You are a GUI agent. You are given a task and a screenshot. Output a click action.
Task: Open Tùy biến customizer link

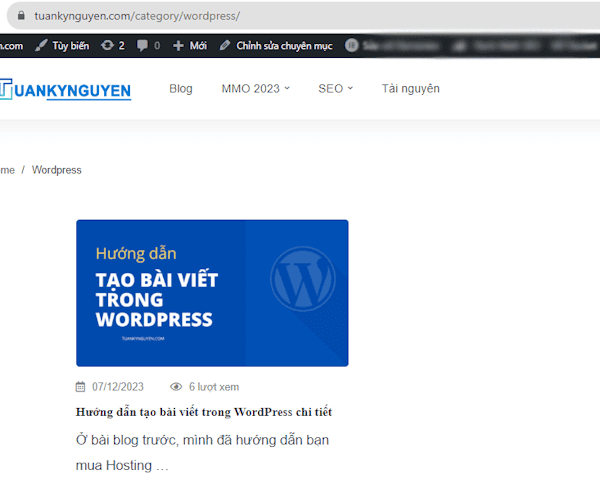tap(70, 46)
